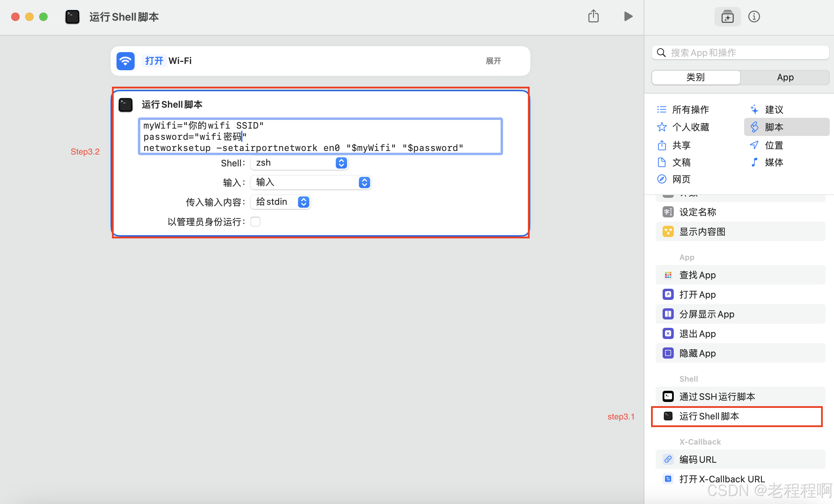Show shortcut details info icon
Screen dimensions: 834x504
point(754,16)
